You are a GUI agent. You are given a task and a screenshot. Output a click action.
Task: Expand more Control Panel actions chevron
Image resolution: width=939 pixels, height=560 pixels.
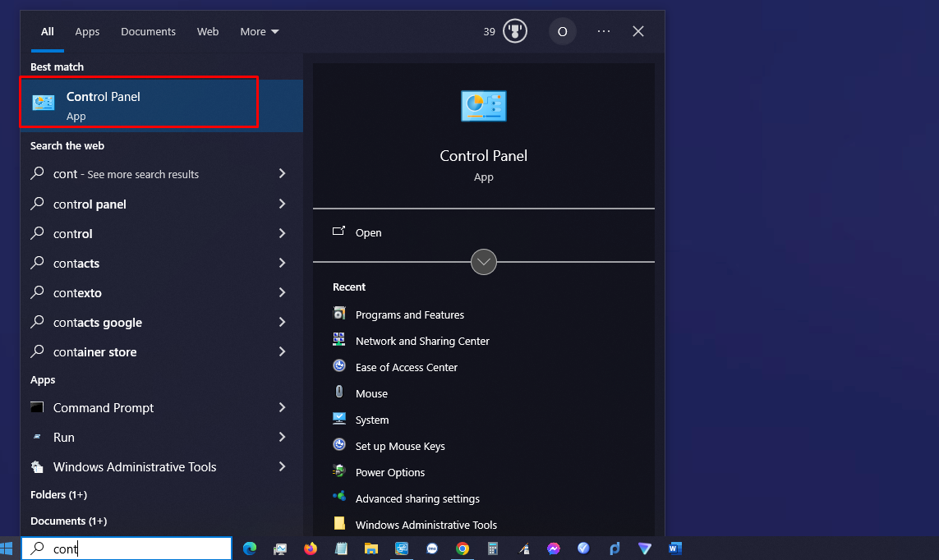tap(483, 262)
